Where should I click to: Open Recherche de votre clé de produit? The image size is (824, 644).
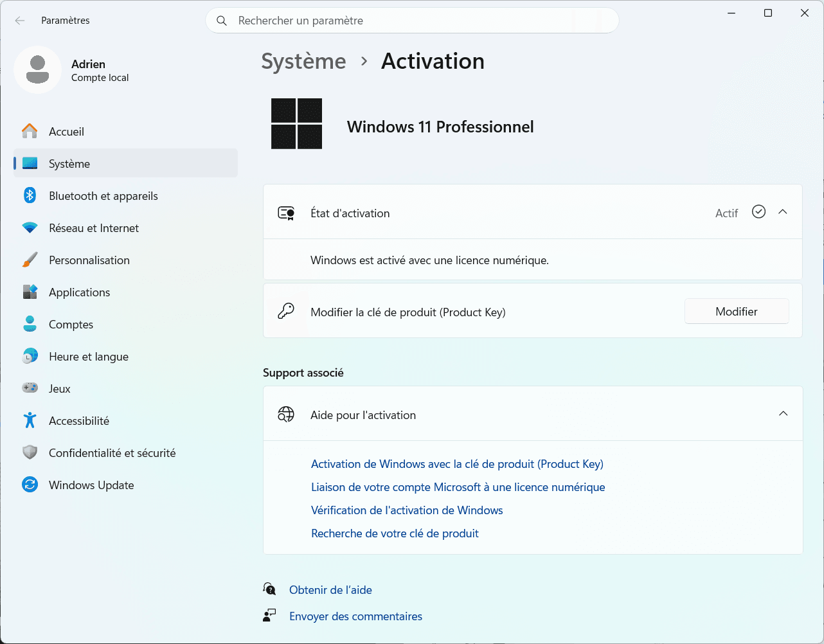coord(395,533)
